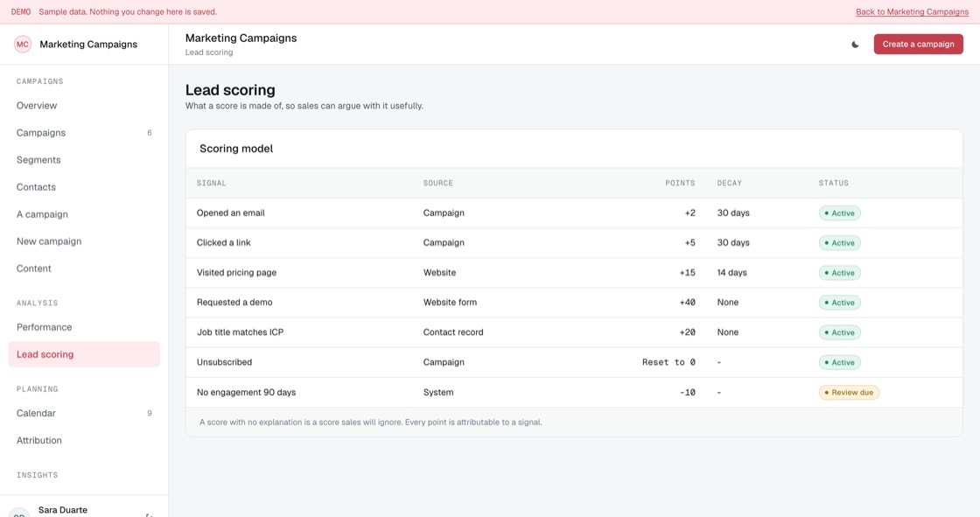The height and width of the screenshot is (517, 980).
Task: Click the Active badge for Opened an email
Action: click(839, 213)
